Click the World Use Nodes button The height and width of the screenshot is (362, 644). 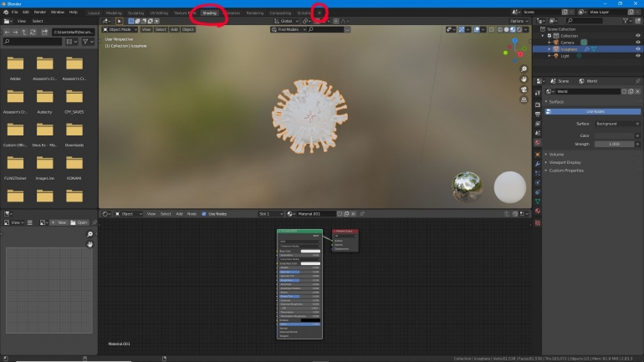click(x=593, y=112)
